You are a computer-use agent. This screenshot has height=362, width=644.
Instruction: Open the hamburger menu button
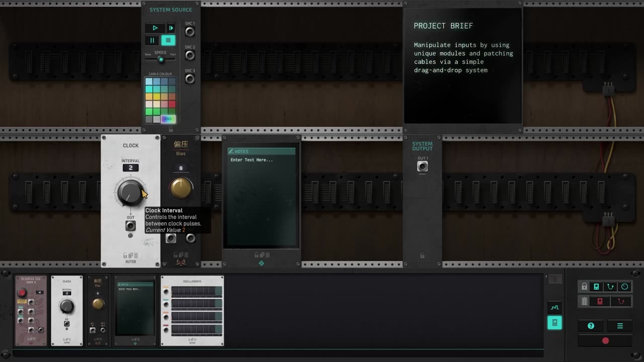620,326
